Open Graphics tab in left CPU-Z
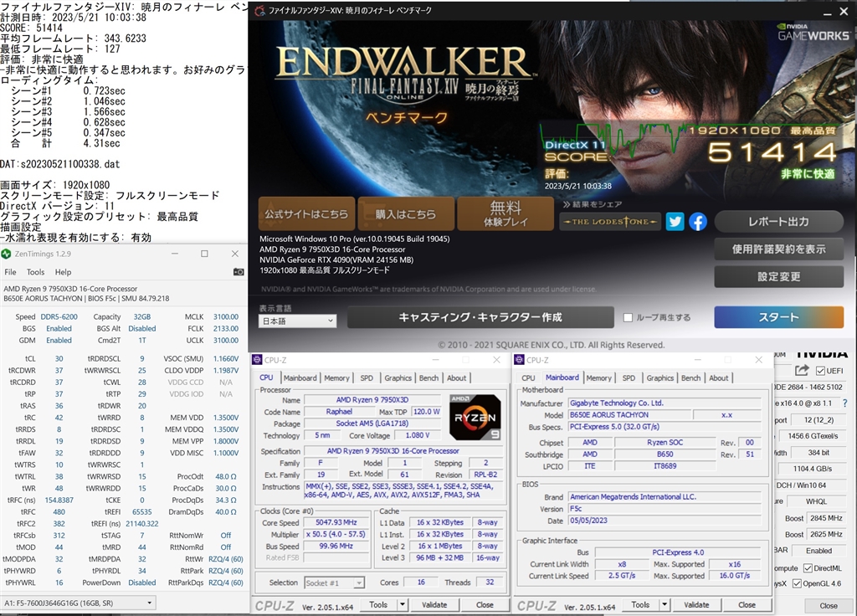 [398, 377]
